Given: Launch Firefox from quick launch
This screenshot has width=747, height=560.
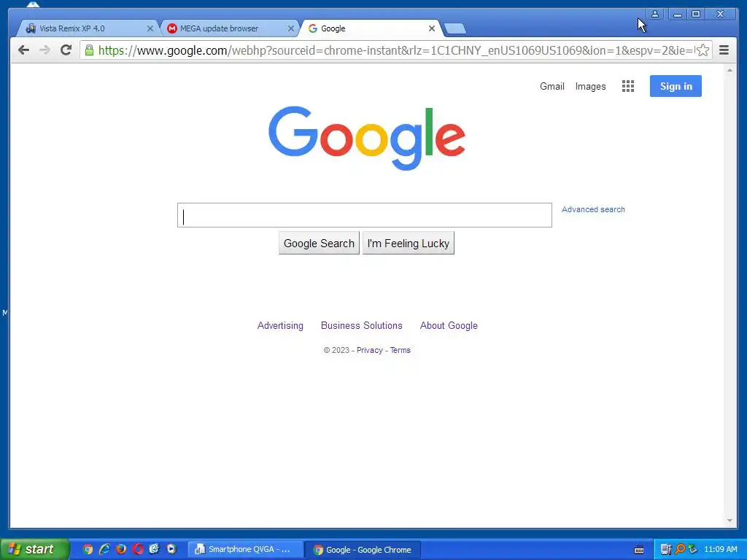Looking at the screenshot, I should click(121, 549).
